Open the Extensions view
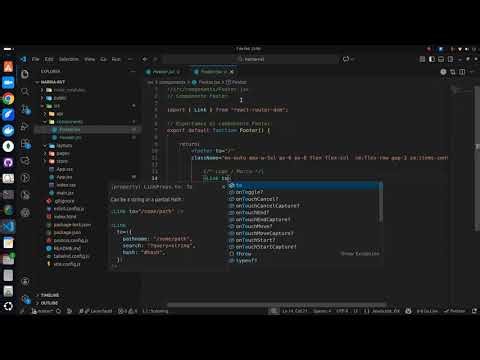480x360 pixels. click(x=25, y=144)
